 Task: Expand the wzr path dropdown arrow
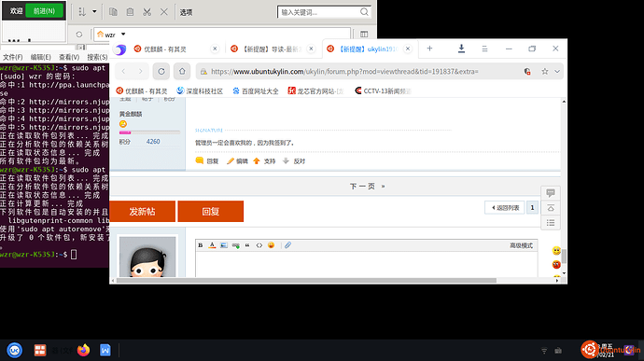click(123, 35)
